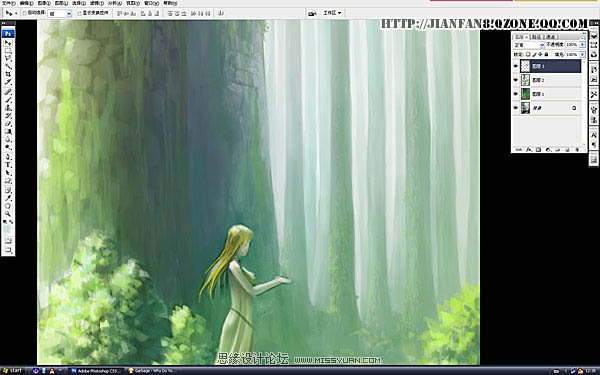Select the Clone Stamp tool
The width and height of the screenshot is (600, 375).
coord(8,108)
